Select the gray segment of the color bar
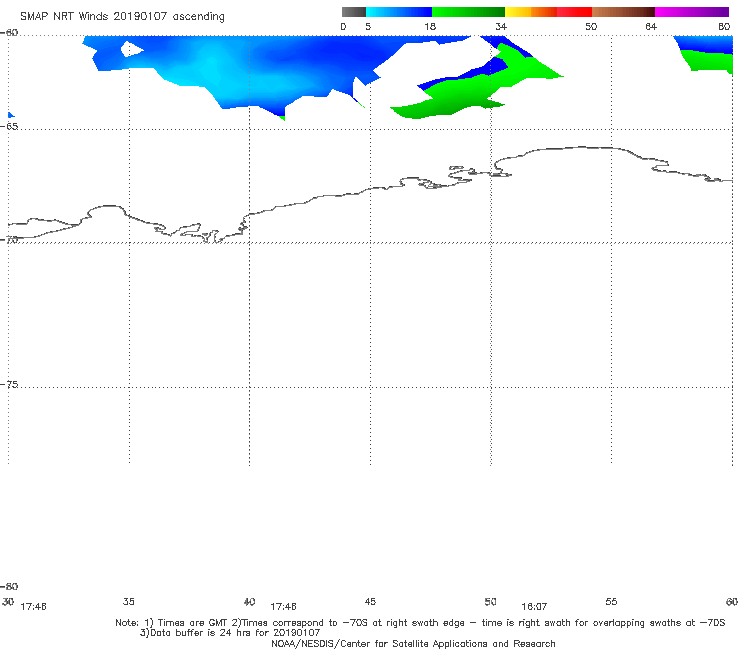Screen dimensions: 740x650 point(354,12)
